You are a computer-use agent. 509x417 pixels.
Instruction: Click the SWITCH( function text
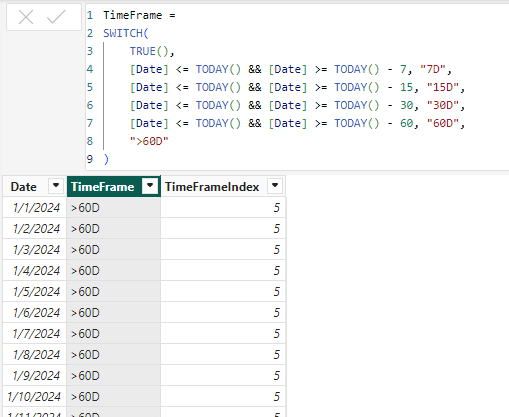(126, 33)
